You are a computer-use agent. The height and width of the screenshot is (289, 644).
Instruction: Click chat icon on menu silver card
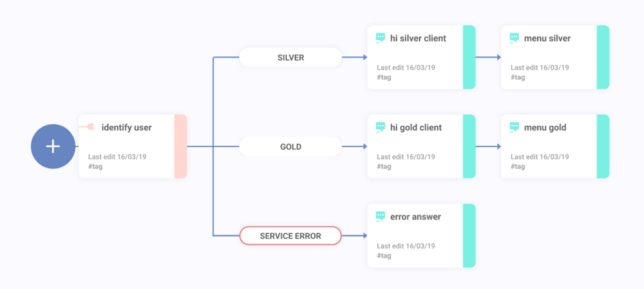pyautogui.click(x=514, y=38)
